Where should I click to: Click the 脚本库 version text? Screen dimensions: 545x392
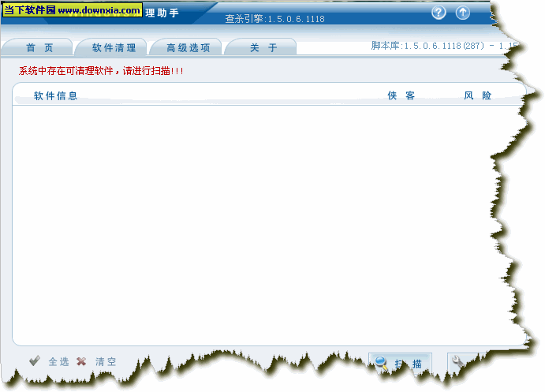(442, 46)
